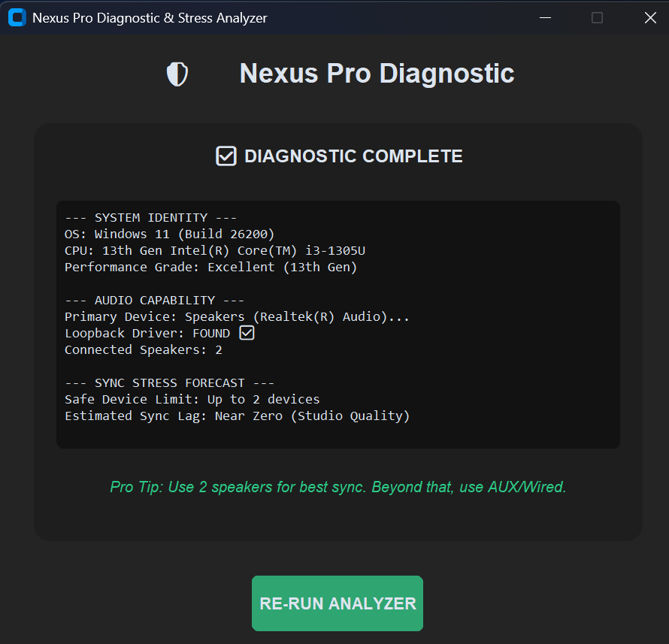Click the 'Connected Speakers: 2' line

click(144, 350)
